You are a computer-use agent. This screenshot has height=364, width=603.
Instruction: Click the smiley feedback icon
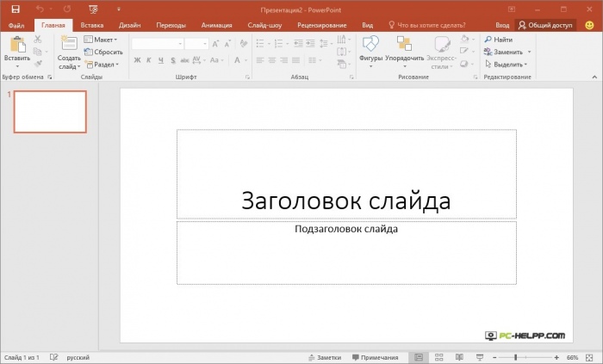click(x=589, y=25)
